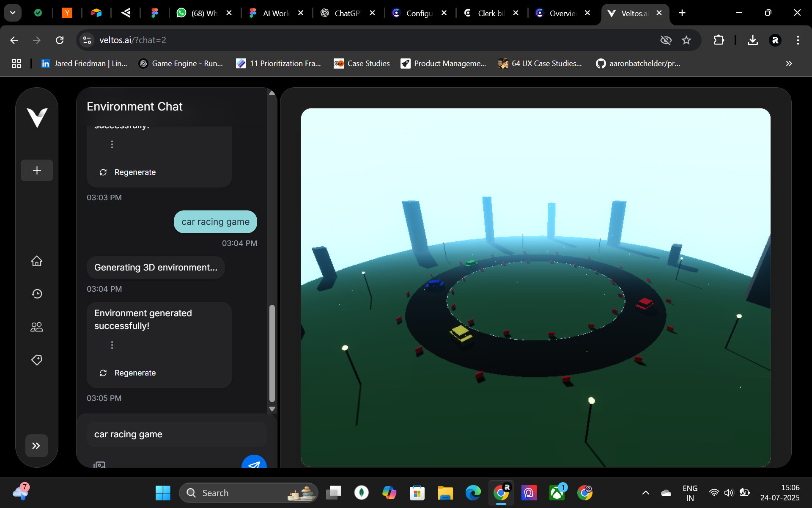Open the History clock icon in sidebar
This screenshot has height=508, width=812.
[x=37, y=294]
